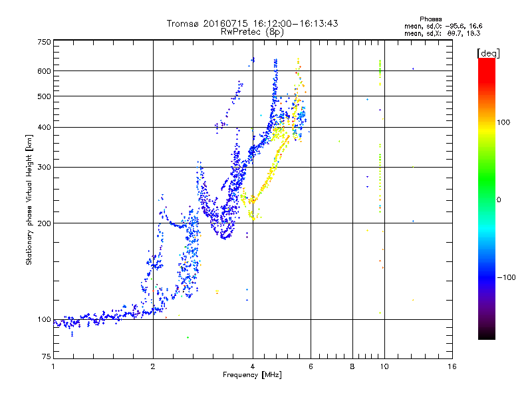This screenshot has width=532, height=399.
Task: Click the colorbar tick label '0'
Action: (x=499, y=200)
